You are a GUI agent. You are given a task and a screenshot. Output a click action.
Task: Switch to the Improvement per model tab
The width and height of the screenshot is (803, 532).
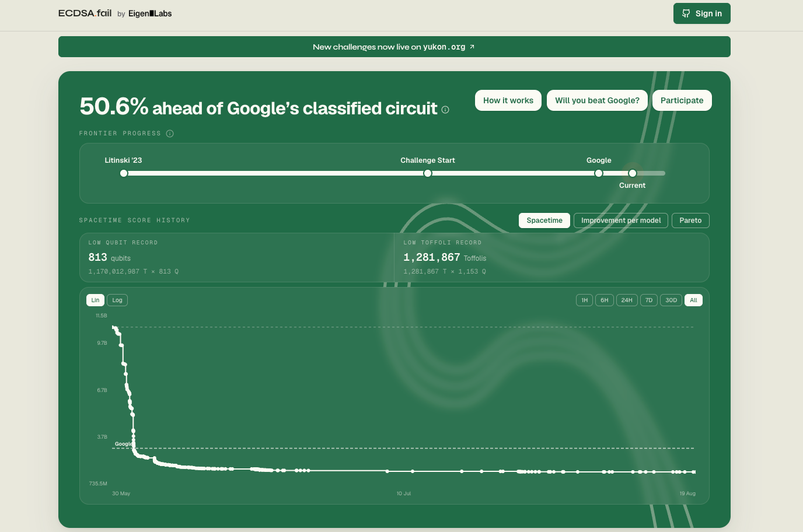(621, 220)
